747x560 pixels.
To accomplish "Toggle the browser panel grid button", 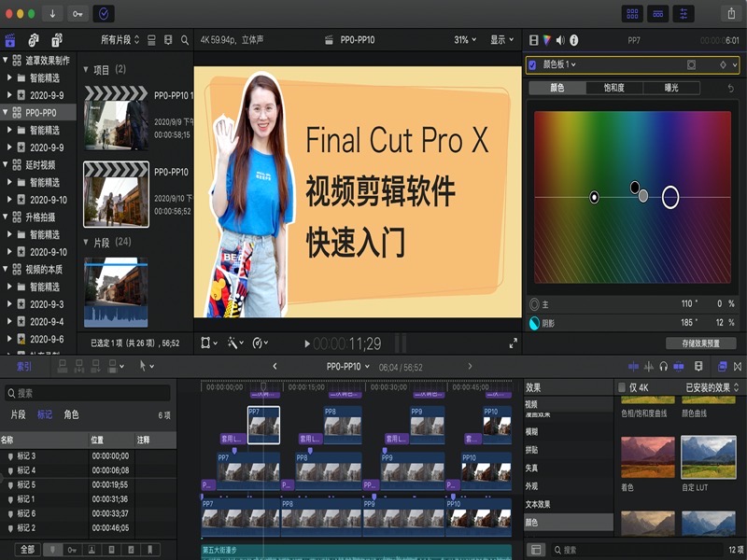I will tap(632, 14).
